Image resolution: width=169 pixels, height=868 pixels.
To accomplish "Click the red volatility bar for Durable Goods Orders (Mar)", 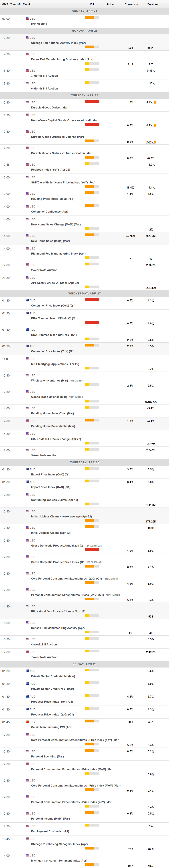I will tap(92, 101).
